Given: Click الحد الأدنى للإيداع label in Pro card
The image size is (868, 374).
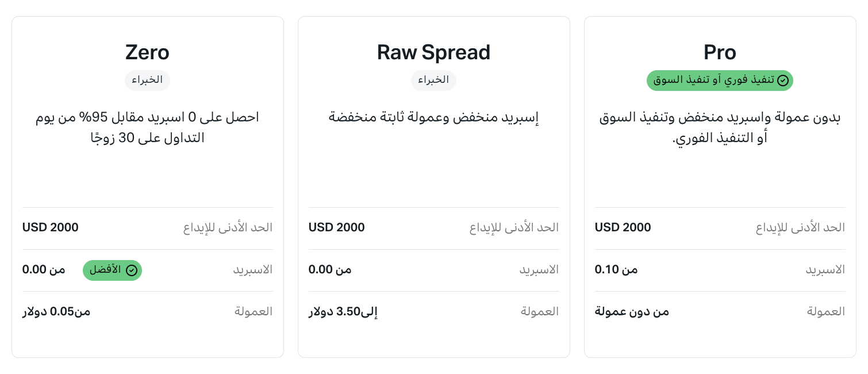Looking at the screenshot, I should (800, 227).
